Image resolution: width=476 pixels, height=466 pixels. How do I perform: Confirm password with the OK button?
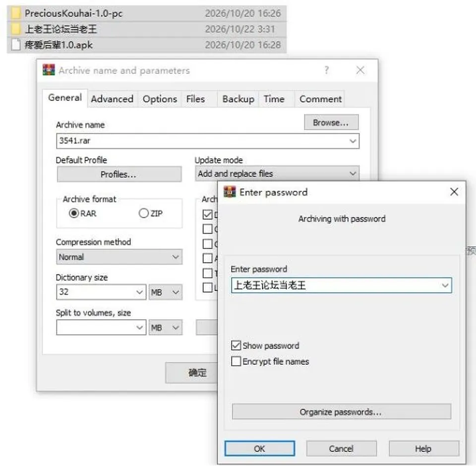point(259,448)
